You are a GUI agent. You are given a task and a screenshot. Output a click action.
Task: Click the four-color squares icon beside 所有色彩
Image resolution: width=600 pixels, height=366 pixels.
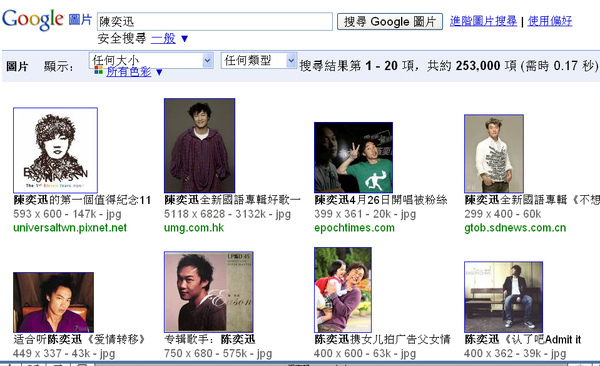click(x=98, y=70)
